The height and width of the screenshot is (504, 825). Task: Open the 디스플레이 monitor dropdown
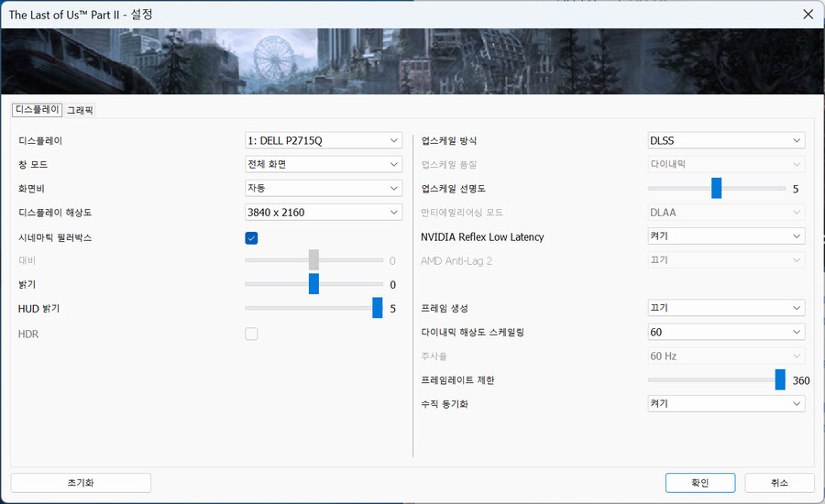coord(324,140)
